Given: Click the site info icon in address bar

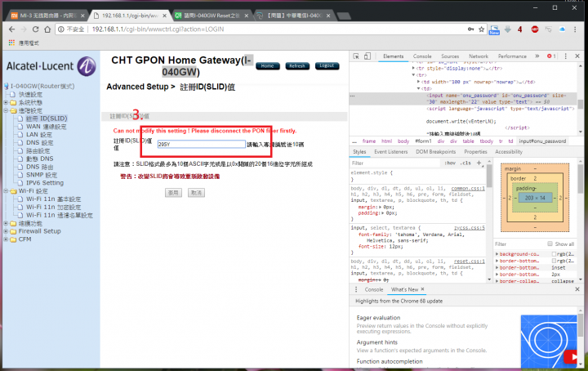Looking at the screenshot, I should point(61,29).
